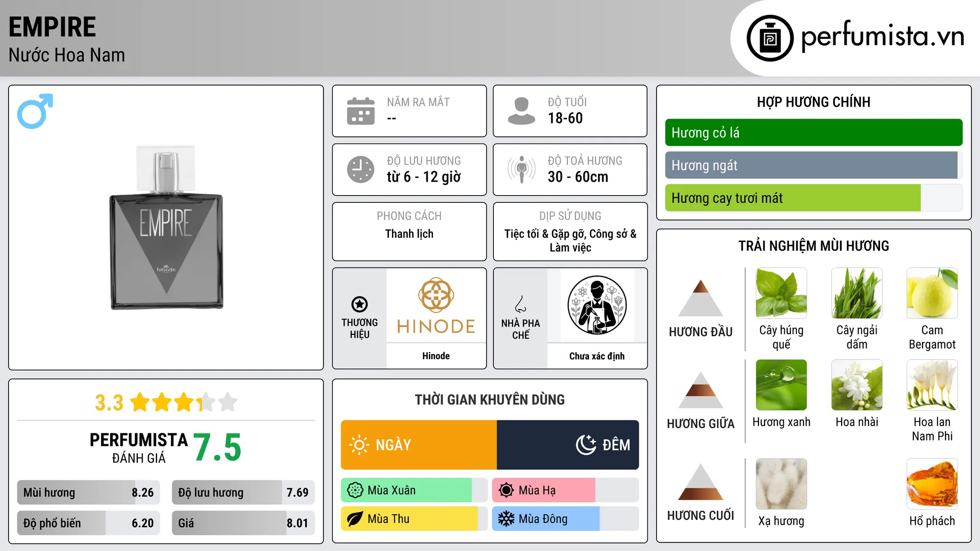Click the Phong cách label
The width and height of the screenshot is (980, 551).
click(409, 216)
